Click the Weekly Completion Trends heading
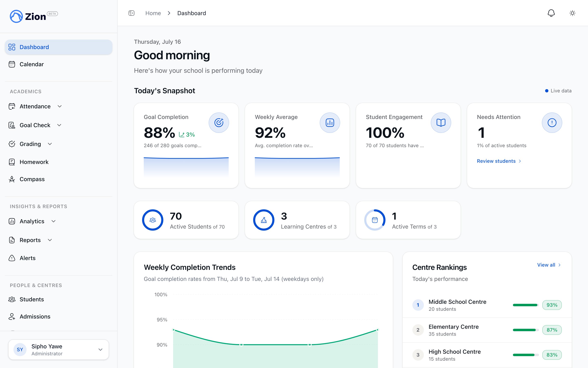Viewport: 588px width, 368px height. click(189, 267)
